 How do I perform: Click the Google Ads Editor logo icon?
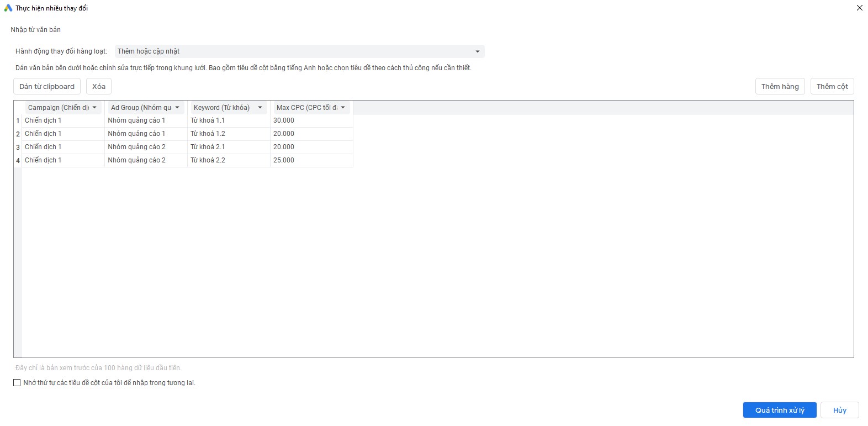pos(8,8)
